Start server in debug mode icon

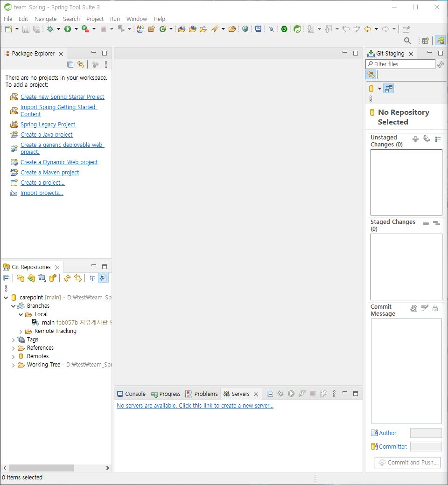tap(280, 394)
